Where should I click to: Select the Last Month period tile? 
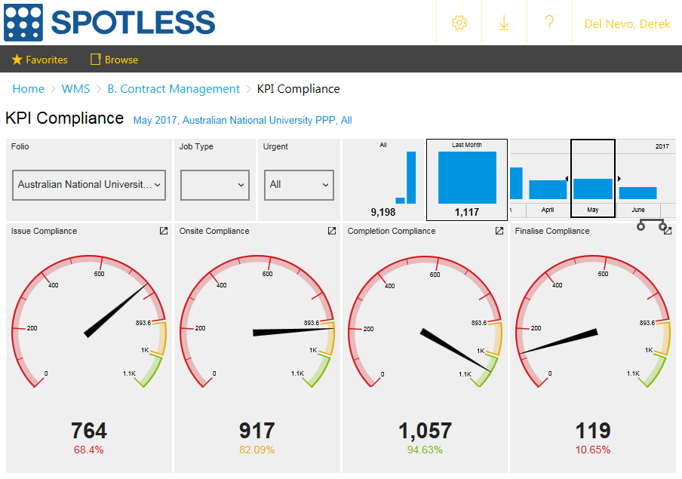point(466,179)
